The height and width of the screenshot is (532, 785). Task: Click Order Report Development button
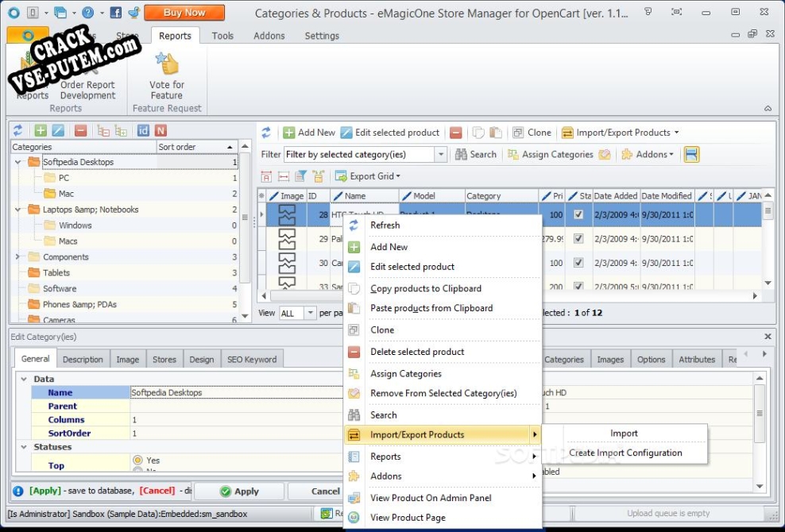pos(87,75)
